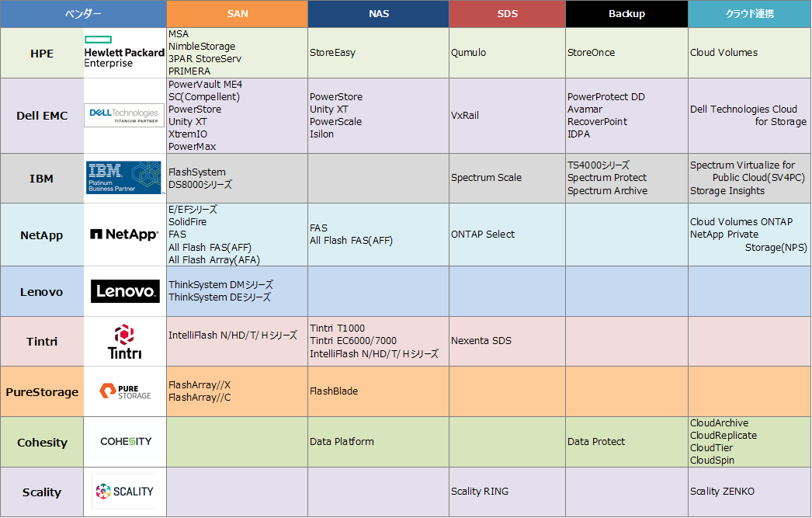Click "XtremIO" in Dell EMC SAN

(187, 134)
